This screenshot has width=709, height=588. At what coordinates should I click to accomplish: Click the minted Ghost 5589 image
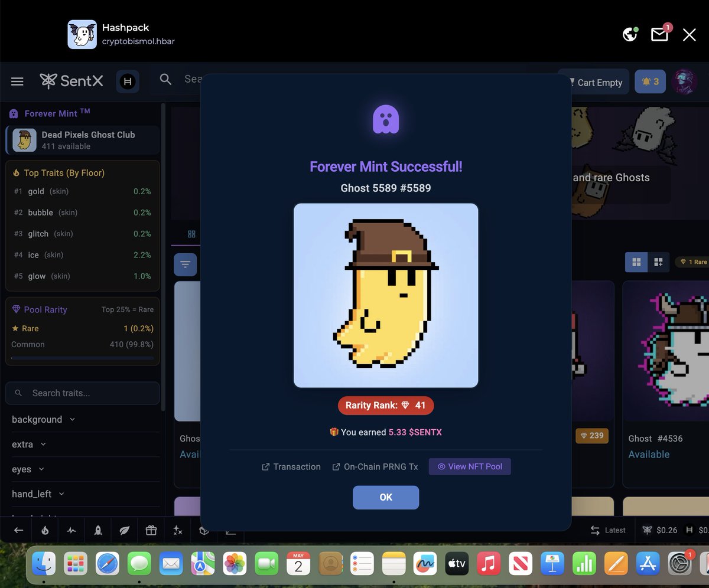pyautogui.click(x=386, y=295)
